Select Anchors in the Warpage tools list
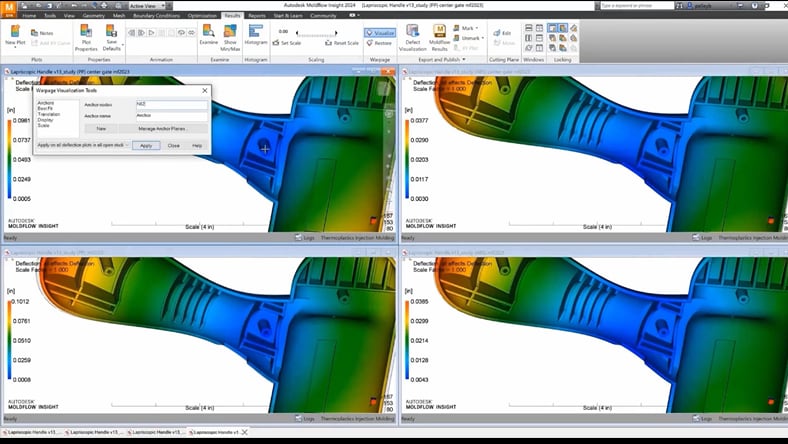788x444 pixels. pos(46,103)
